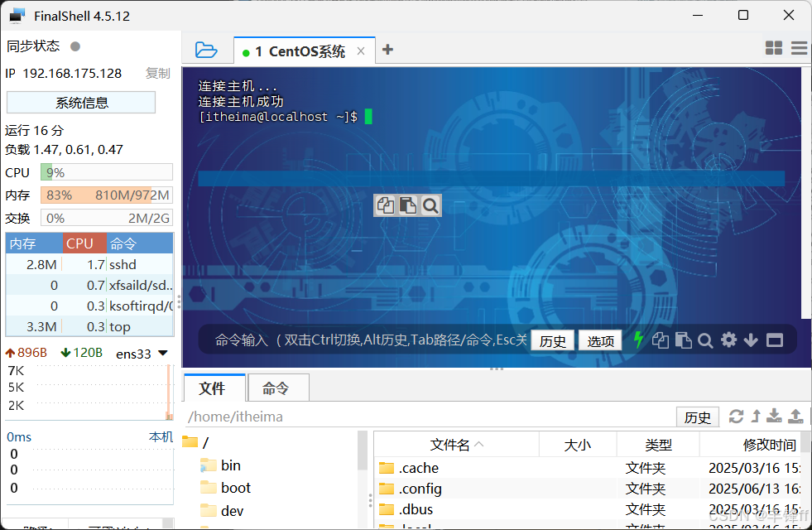Sort files by 修改时间 column header
The width and height of the screenshot is (812, 530).
[750, 445]
